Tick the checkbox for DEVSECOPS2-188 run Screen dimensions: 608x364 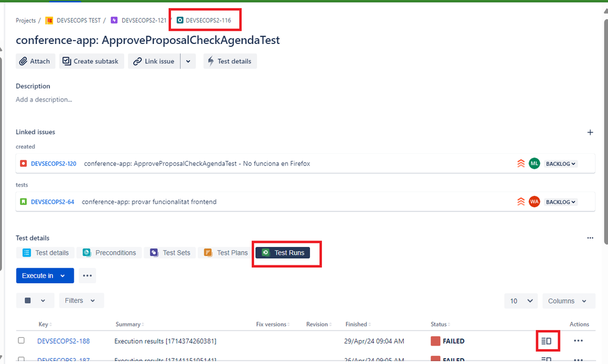21,341
